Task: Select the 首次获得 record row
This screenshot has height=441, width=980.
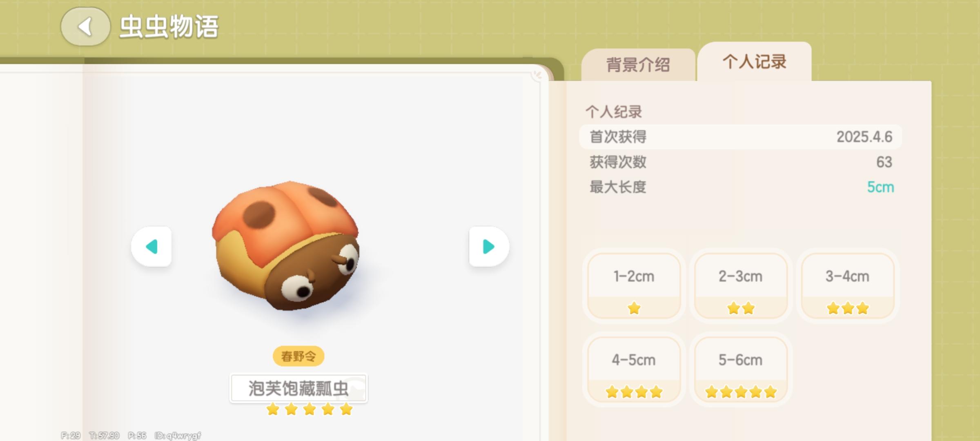Action: point(741,137)
